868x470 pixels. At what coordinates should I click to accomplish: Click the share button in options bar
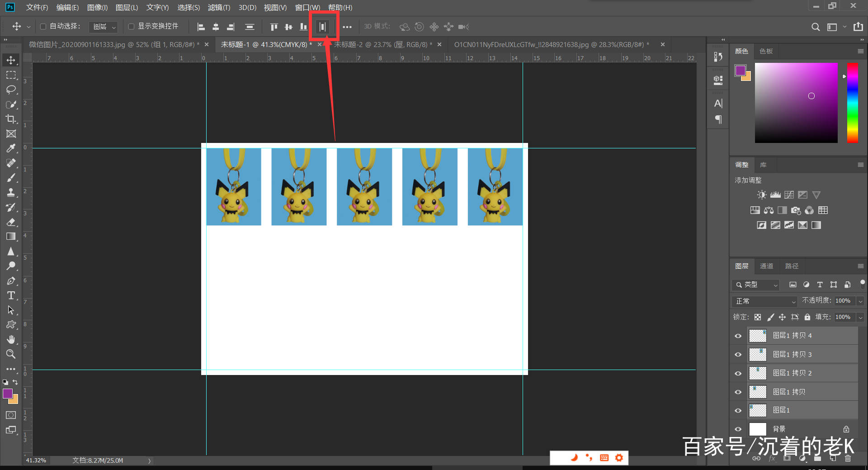(858, 27)
